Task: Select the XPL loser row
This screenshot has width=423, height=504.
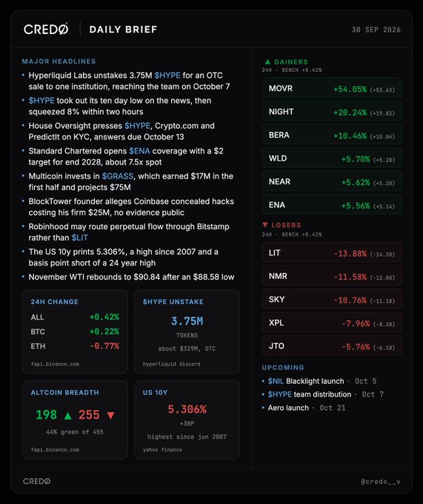Action: [x=332, y=322]
